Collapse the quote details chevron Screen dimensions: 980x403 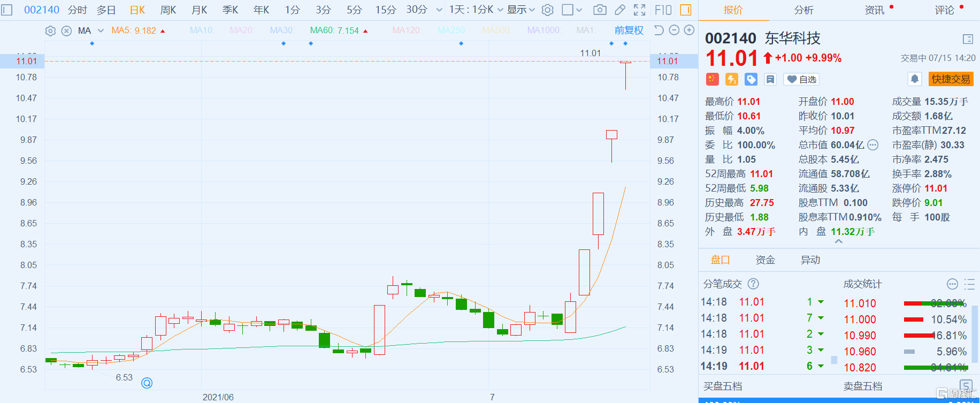tap(839, 241)
